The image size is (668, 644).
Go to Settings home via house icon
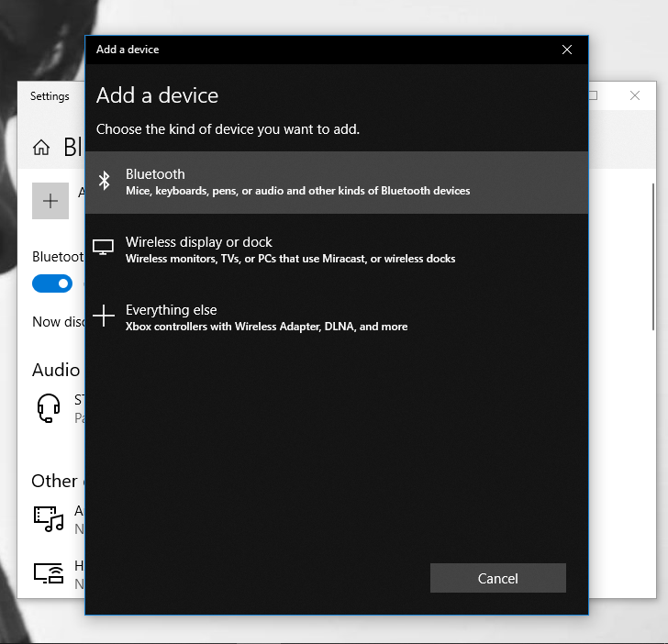[x=41, y=148]
